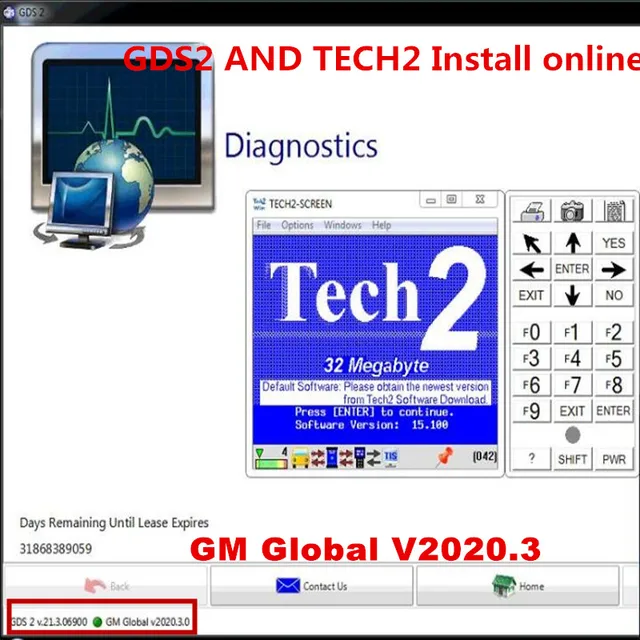Minimize the TECH2-SCREEN window
This screenshot has height=640, width=640.
pos(431,200)
